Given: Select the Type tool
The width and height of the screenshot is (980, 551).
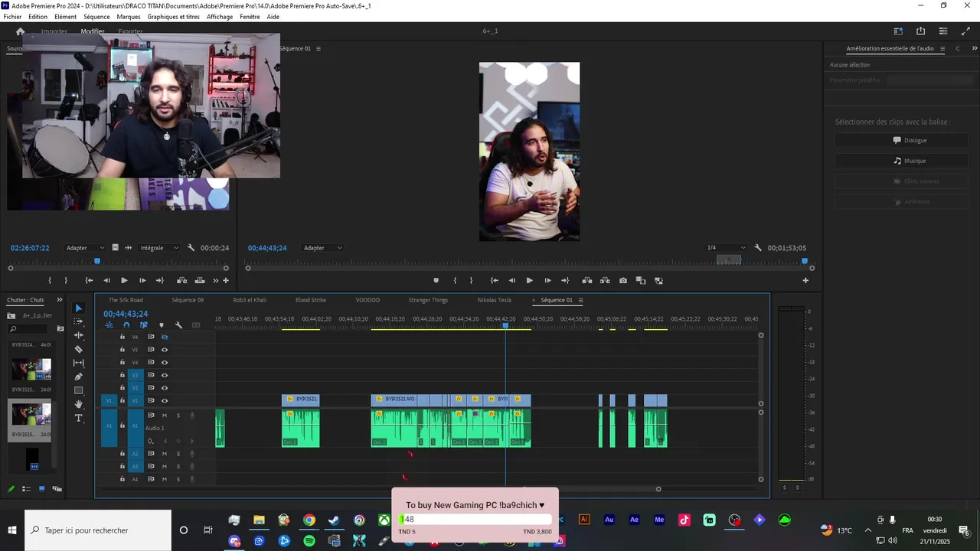Looking at the screenshot, I should tap(78, 418).
